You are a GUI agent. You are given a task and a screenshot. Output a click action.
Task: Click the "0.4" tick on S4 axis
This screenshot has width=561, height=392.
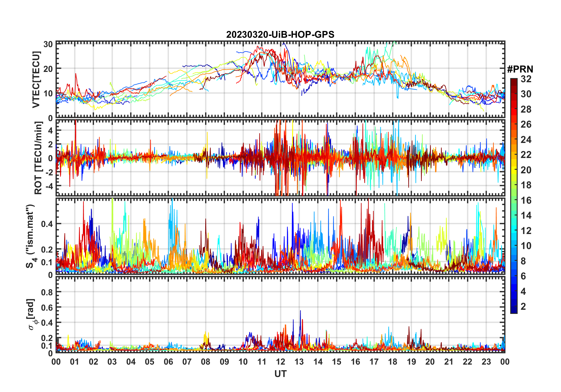tap(47, 224)
